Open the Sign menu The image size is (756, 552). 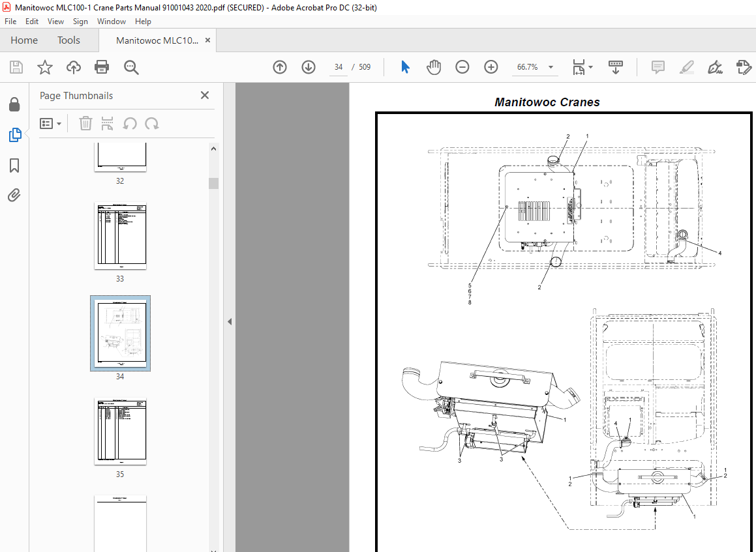pos(80,22)
